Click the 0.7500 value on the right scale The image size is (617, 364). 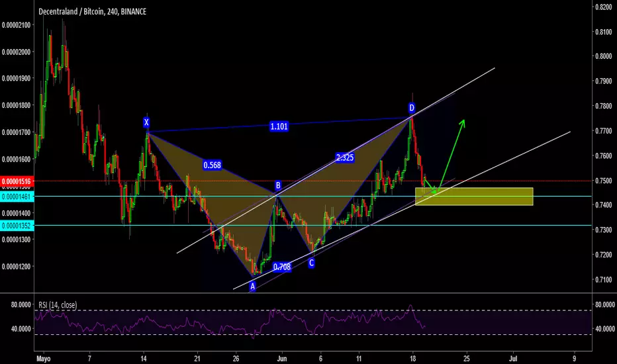[604, 181]
